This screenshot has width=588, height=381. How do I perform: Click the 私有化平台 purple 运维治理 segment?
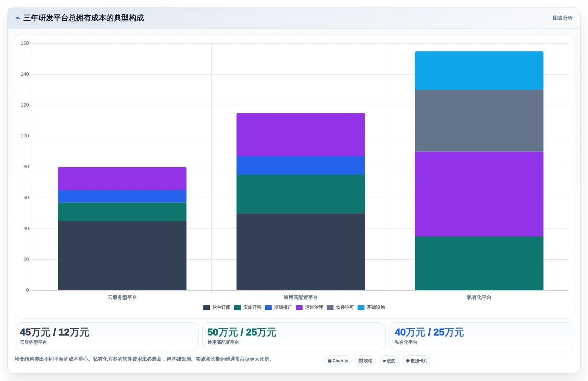coord(479,194)
